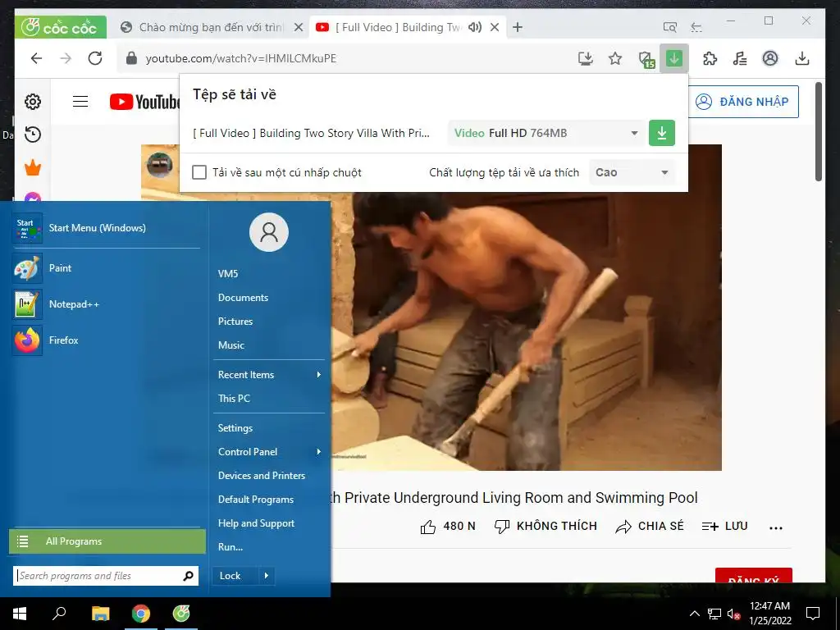This screenshot has width=840, height=630.
Task: Launch Paint from Start menu
Action: [106, 268]
